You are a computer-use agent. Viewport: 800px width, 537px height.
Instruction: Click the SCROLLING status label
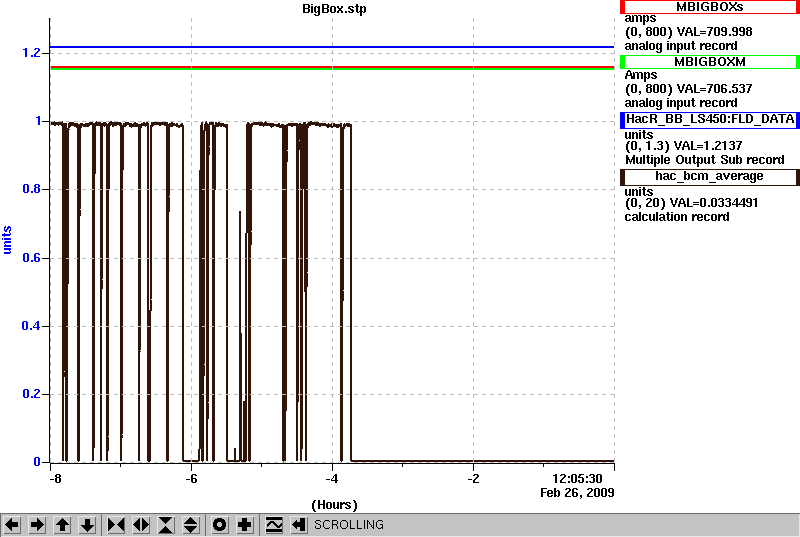coord(348,525)
